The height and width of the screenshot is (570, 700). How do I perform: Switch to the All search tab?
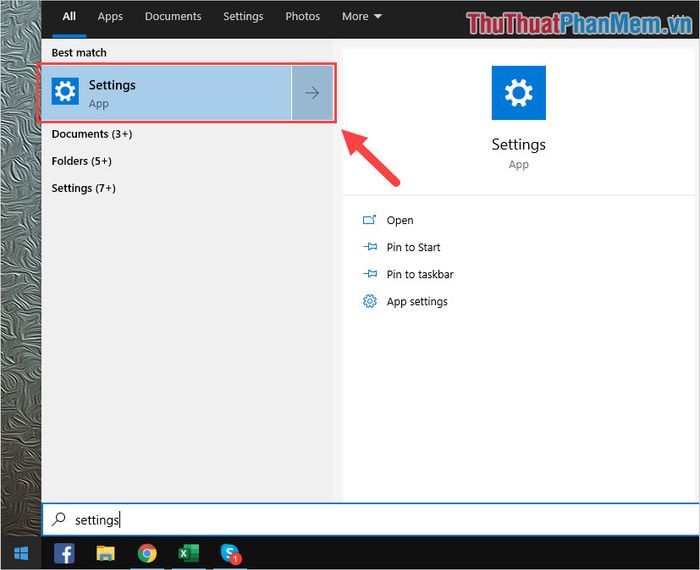pyautogui.click(x=69, y=17)
